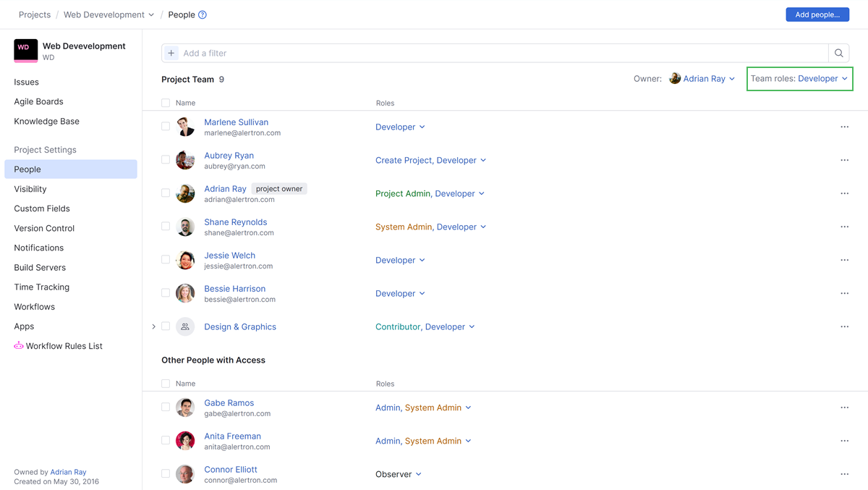This screenshot has height=490, width=868.
Task: Select the checkbox next to Aubrey Ryan
Action: [x=165, y=159]
